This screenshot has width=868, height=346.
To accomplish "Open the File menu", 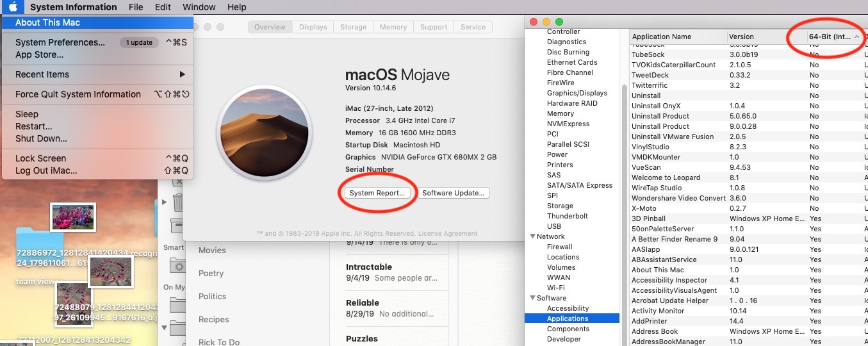I will pyautogui.click(x=136, y=7).
